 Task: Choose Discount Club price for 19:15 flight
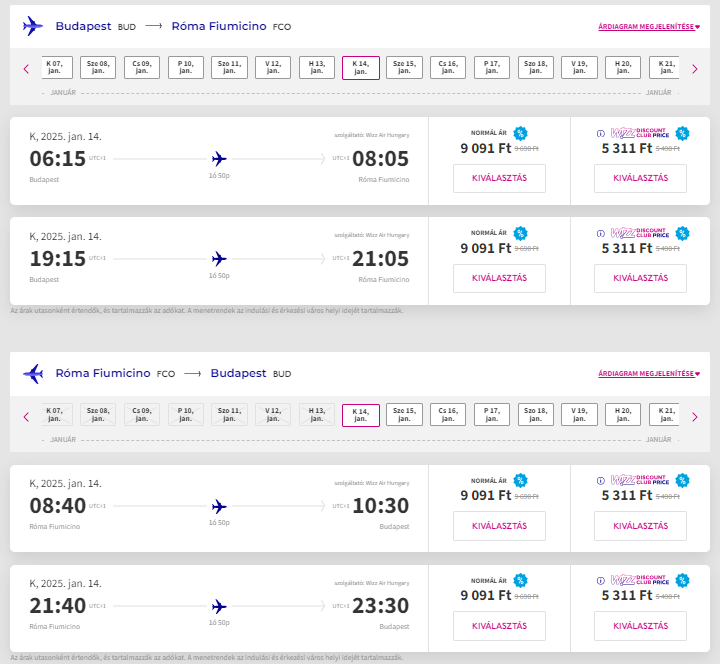[640, 278]
